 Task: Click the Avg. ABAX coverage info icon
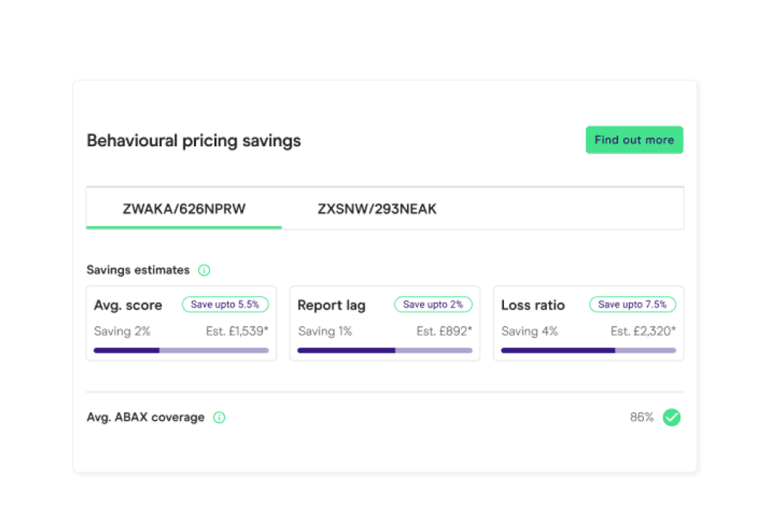click(220, 417)
